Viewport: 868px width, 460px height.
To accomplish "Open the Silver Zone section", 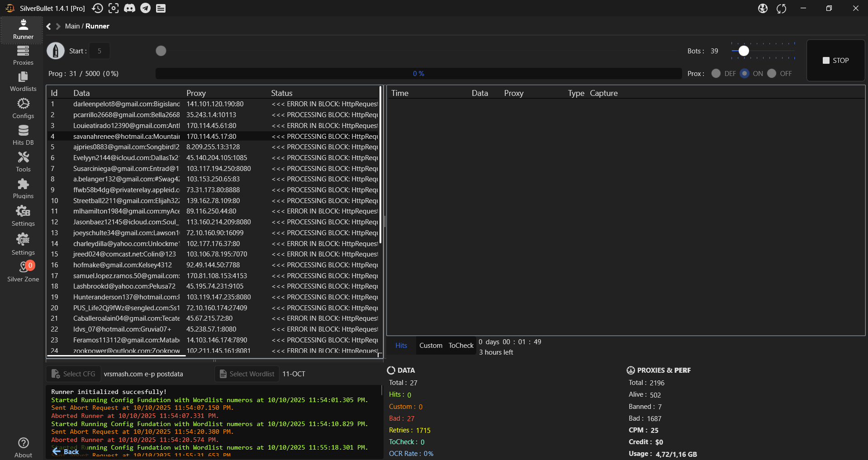I will click(x=23, y=272).
